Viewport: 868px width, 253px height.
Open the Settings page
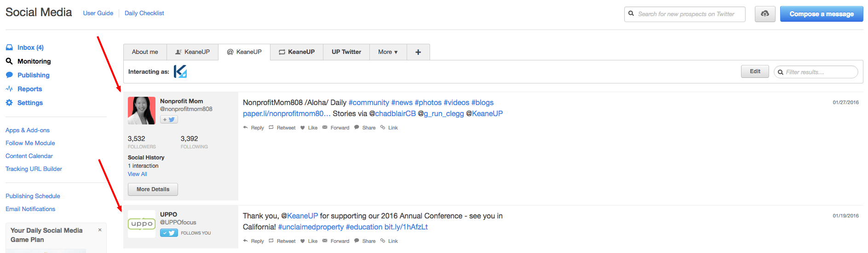tap(30, 103)
